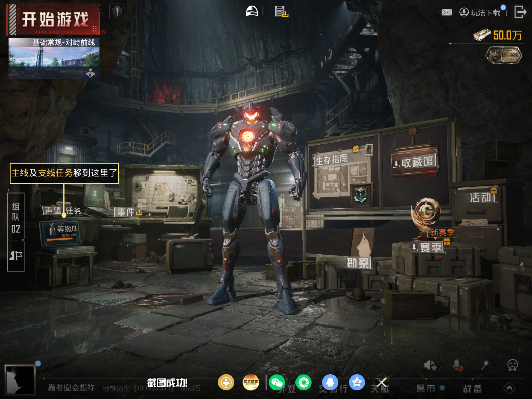Open the helmet icon at top center
The image size is (532, 399).
[x=252, y=11]
